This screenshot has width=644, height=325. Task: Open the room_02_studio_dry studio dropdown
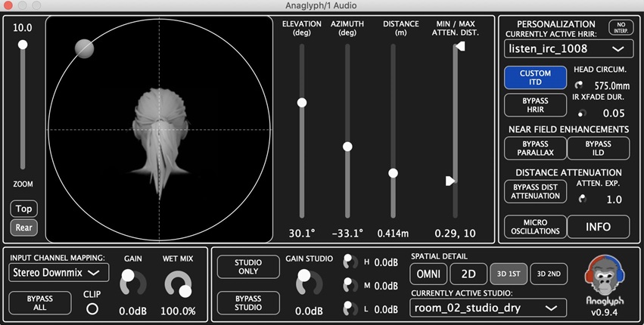[488, 308]
